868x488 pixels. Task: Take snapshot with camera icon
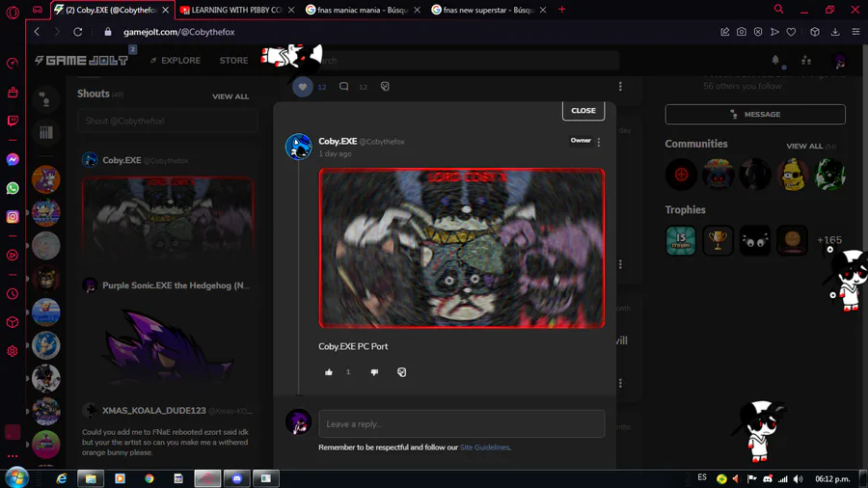click(x=742, y=32)
